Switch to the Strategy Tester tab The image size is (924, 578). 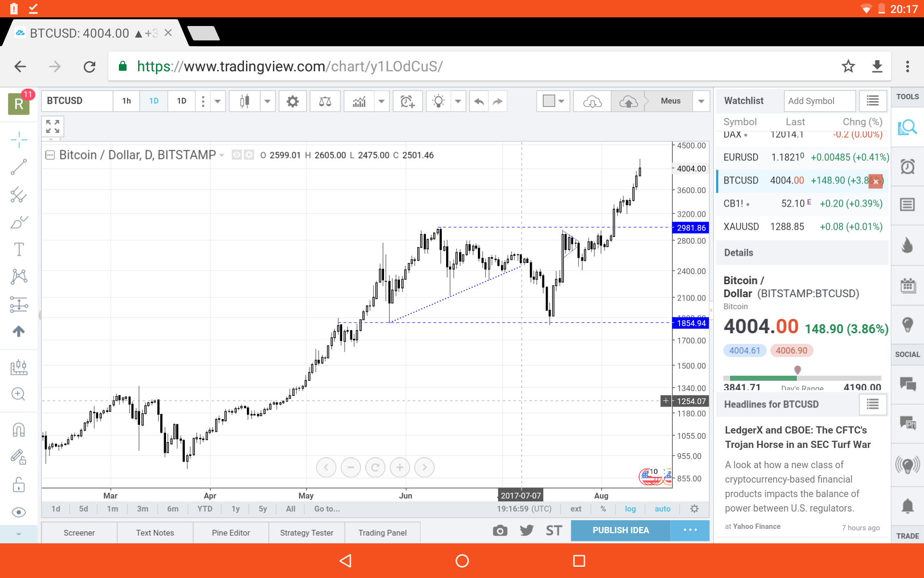coord(307,533)
